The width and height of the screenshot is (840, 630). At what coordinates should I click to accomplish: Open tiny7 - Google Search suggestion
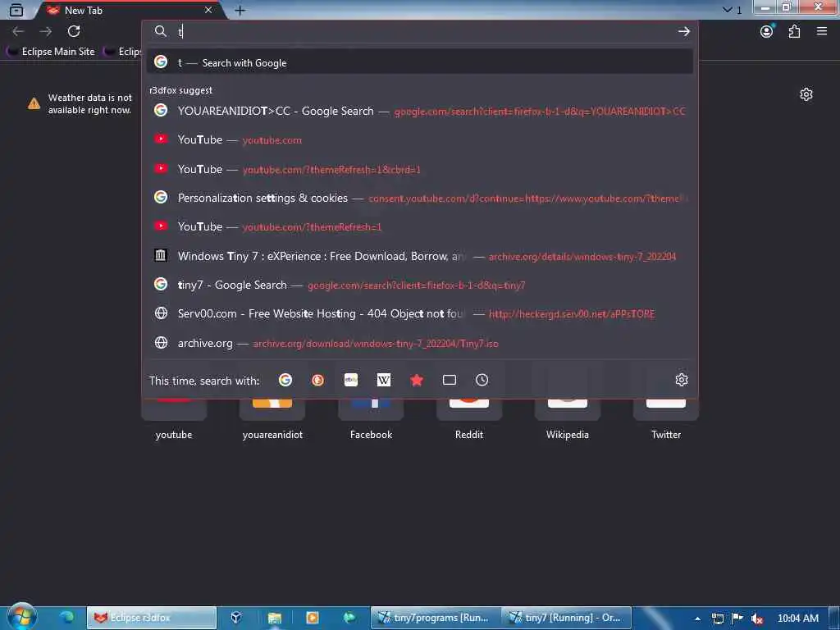[419, 285]
